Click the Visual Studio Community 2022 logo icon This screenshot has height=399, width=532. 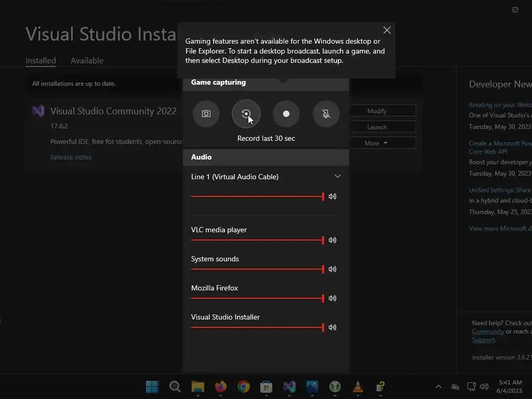pyautogui.click(x=38, y=111)
